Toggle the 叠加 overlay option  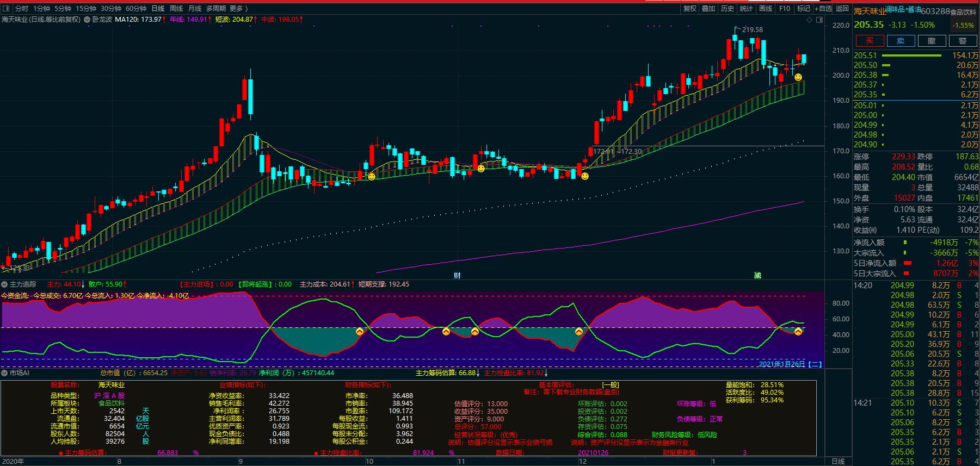[708, 9]
